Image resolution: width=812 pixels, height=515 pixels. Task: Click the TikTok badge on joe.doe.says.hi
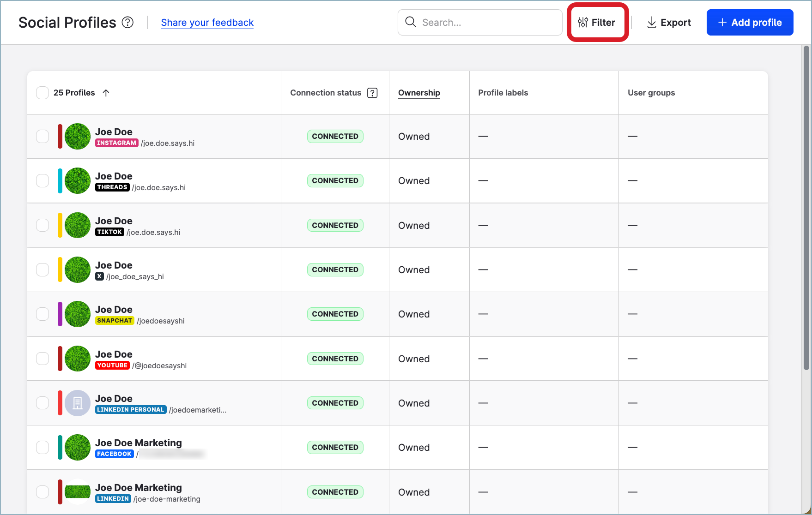pos(109,232)
